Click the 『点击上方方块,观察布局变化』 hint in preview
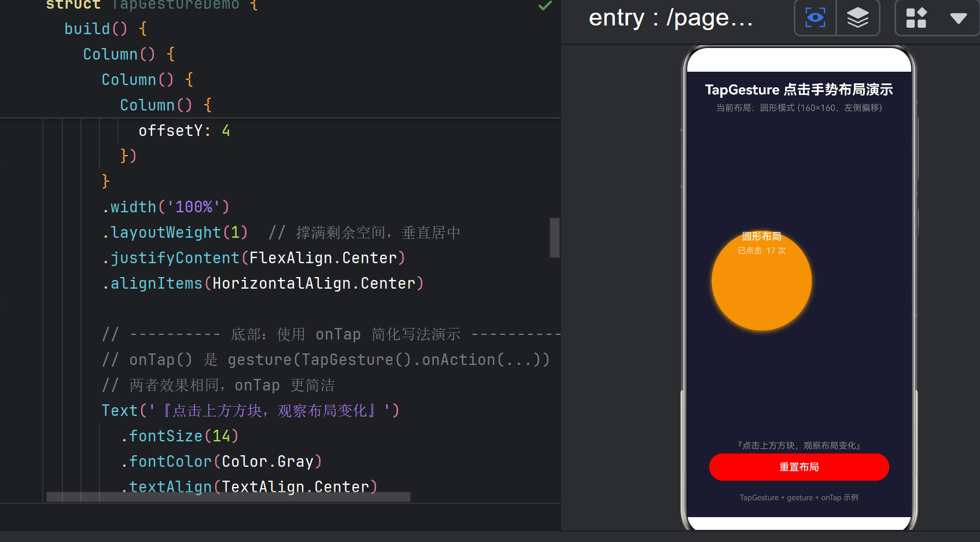 tap(799, 445)
